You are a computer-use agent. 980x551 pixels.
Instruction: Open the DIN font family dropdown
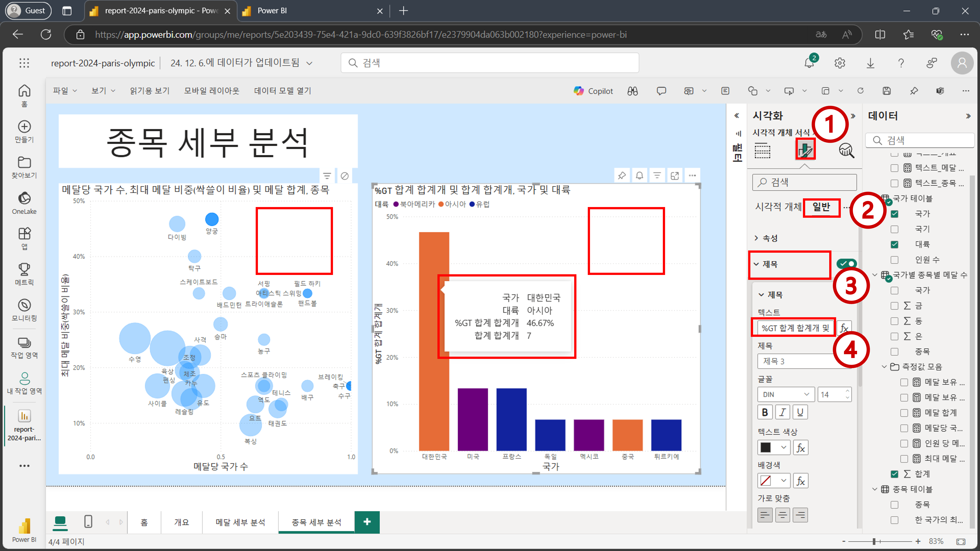coord(786,394)
